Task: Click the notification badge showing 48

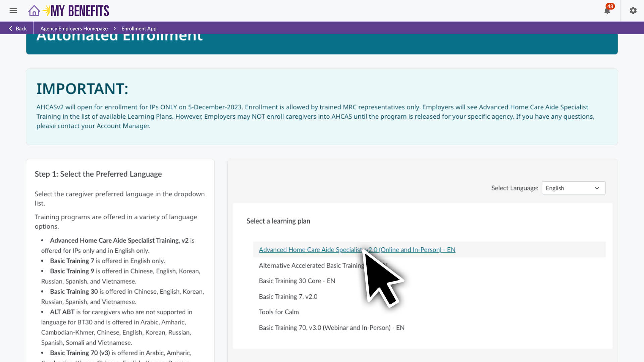Action: click(610, 6)
